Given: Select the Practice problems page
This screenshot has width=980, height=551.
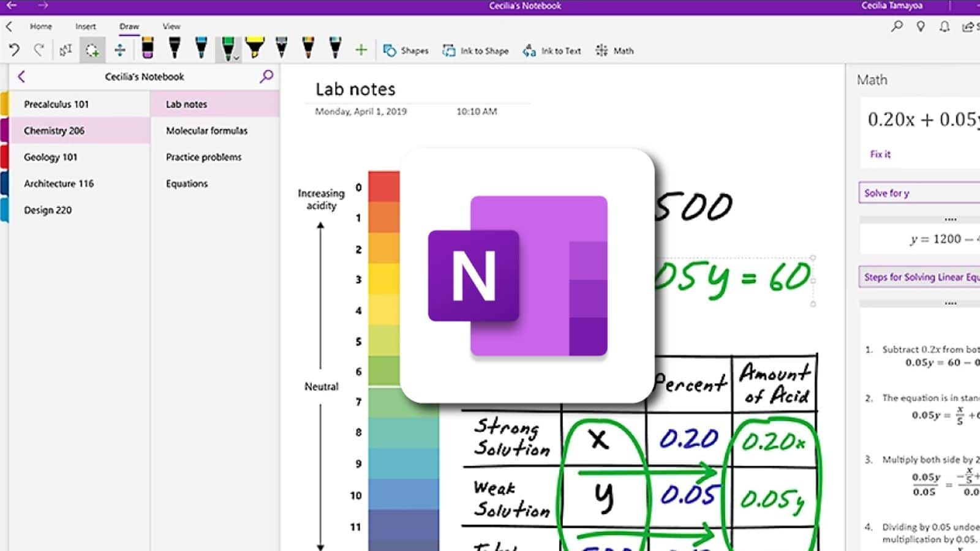Looking at the screenshot, I should coord(215,157).
